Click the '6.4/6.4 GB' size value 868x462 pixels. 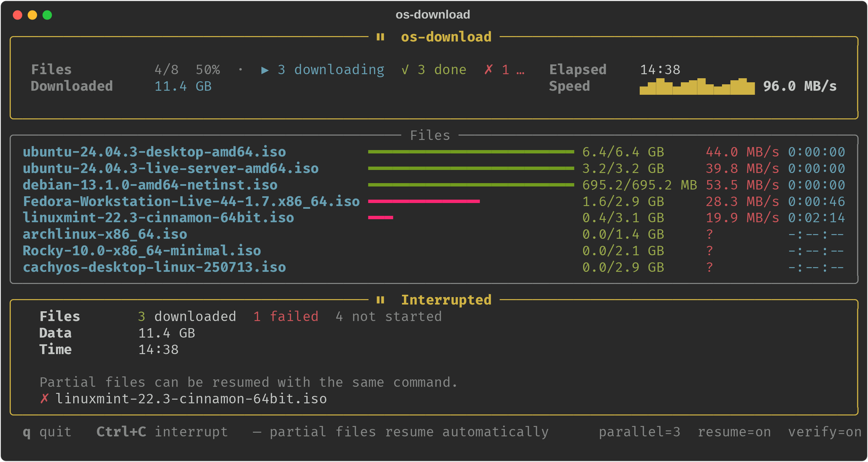point(623,152)
